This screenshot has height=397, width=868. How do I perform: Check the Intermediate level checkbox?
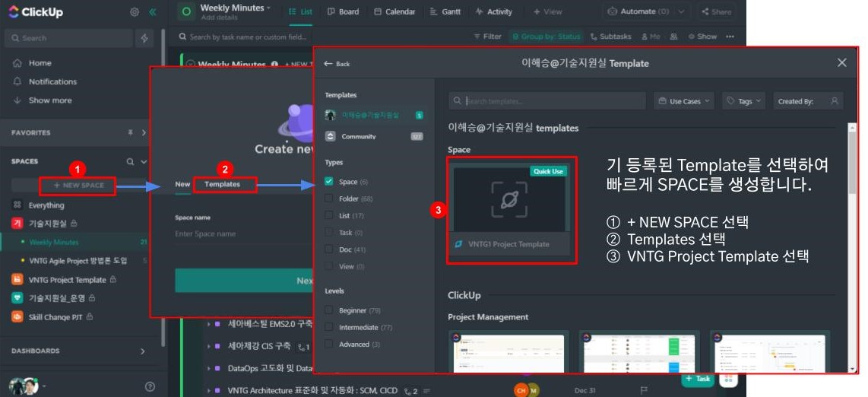pos(329,327)
